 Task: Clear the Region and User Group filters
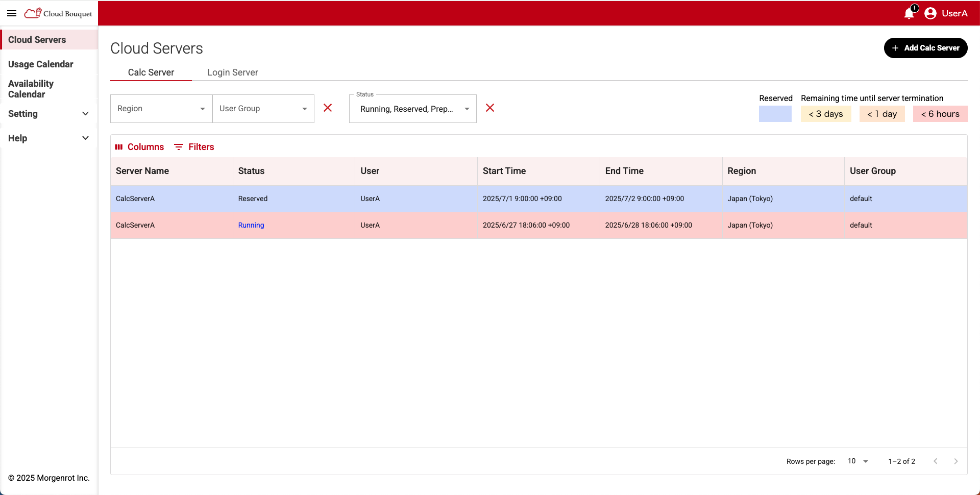coord(328,108)
